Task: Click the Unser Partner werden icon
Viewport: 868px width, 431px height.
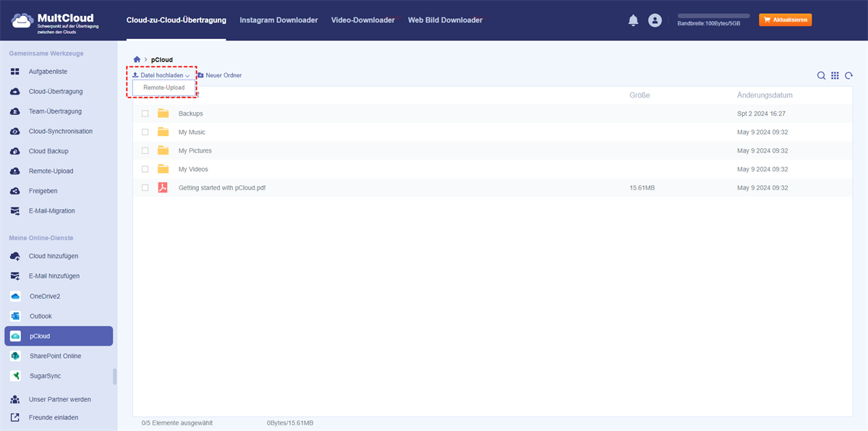Action: pos(14,399)
